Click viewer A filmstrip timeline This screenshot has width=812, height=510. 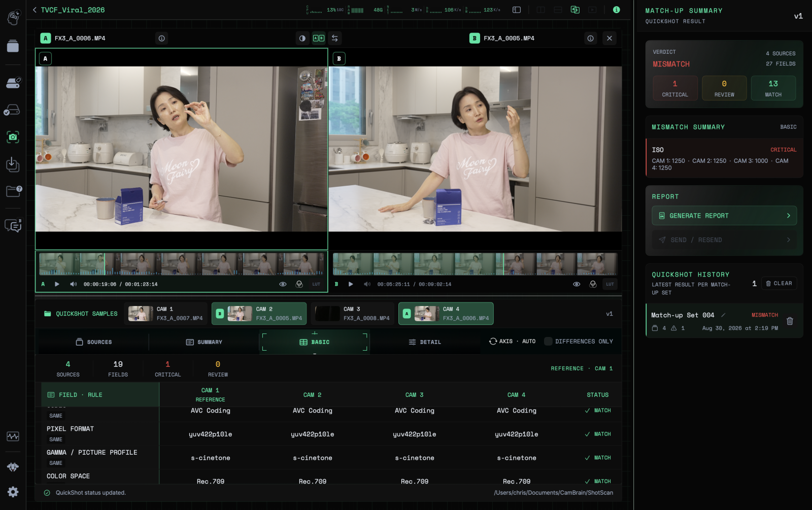point(182,264)
